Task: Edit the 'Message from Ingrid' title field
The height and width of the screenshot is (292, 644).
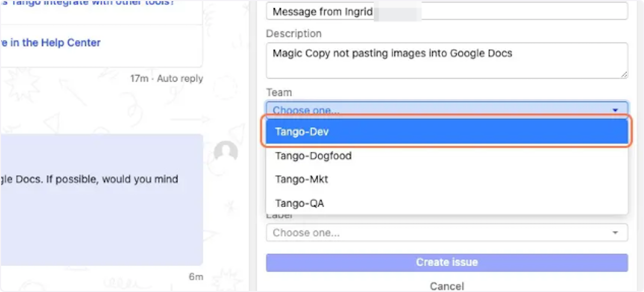Action: 447,11
